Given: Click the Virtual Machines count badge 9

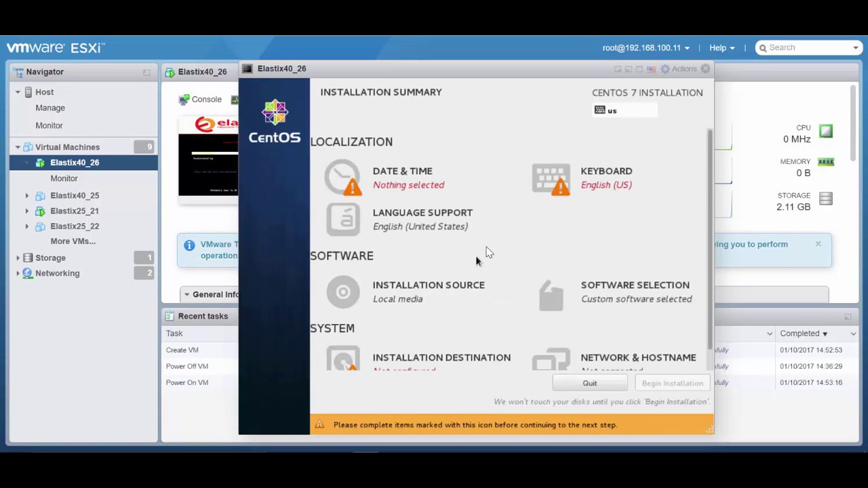Looking at the screenshot, I should 144,147.
